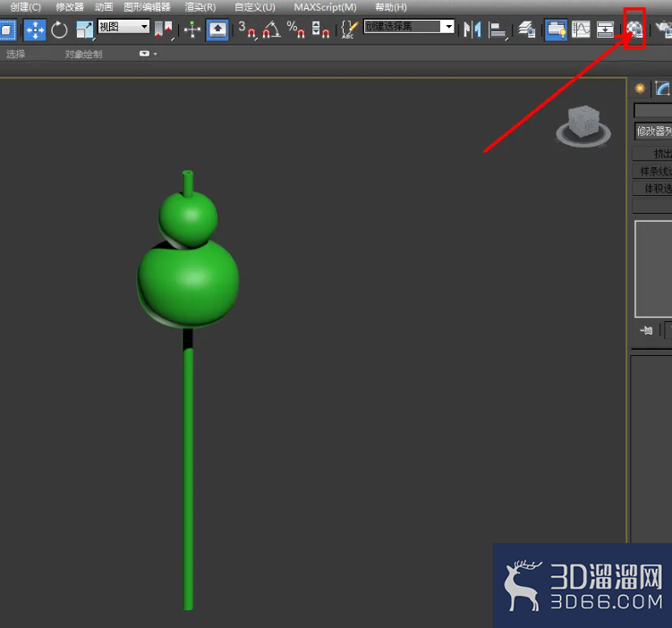Click the object name field in Modify panel

tap(652, 111)
